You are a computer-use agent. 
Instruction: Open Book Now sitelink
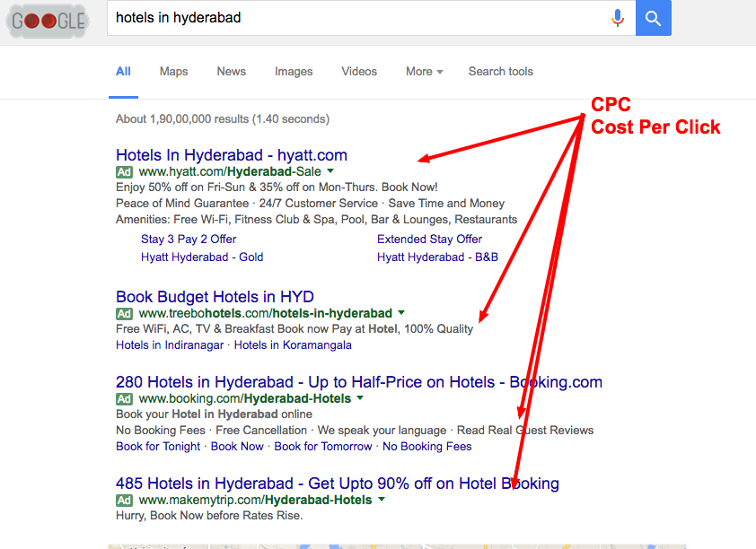click(x=237, y=447)
